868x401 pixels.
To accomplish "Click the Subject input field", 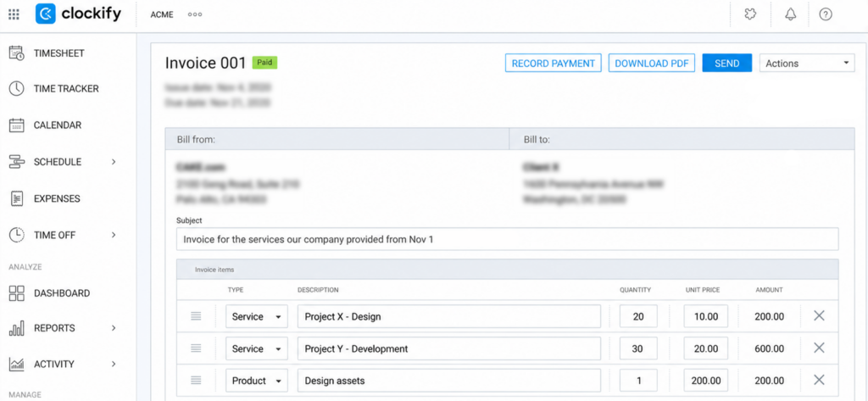I will coord(507,239).
